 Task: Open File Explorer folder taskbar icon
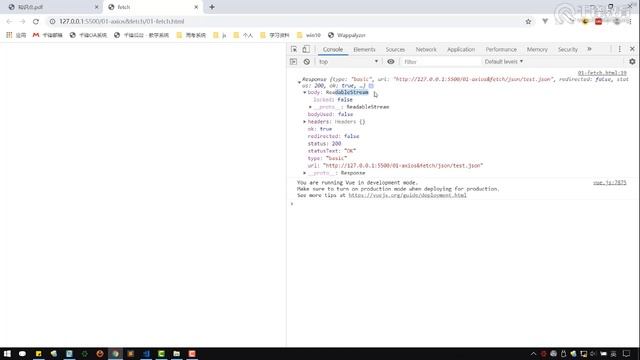(x=176, y=353)
